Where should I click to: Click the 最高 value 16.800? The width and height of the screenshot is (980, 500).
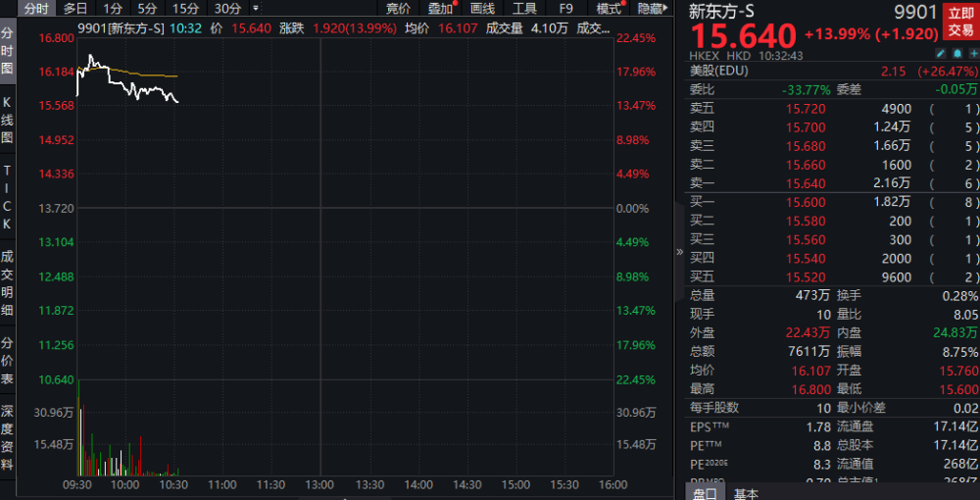click(810, 389)
